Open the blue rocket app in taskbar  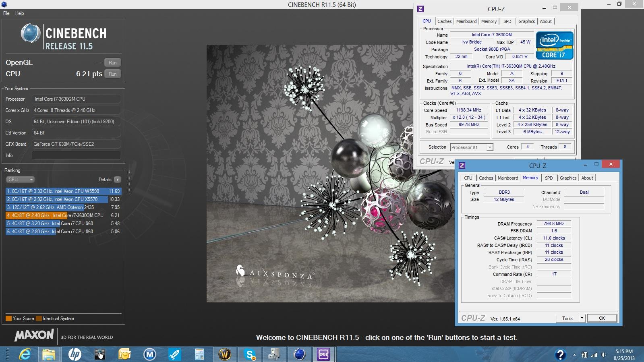click(174, 354)
